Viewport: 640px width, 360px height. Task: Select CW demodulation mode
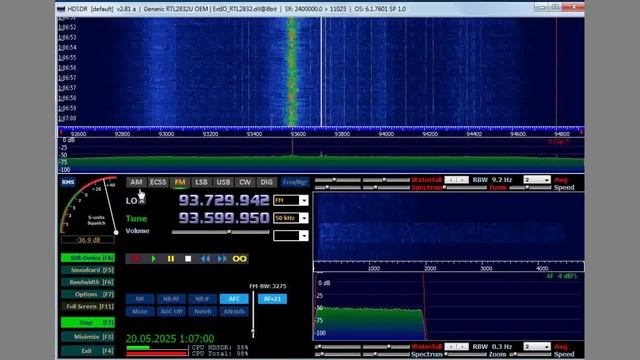click(x=244, y=182)
